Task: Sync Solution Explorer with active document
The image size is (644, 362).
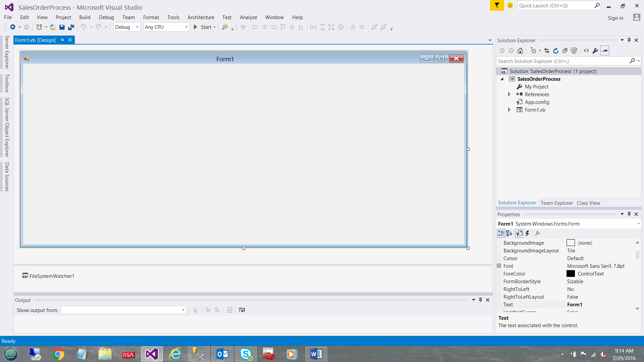Action: [x=546, y=51]
